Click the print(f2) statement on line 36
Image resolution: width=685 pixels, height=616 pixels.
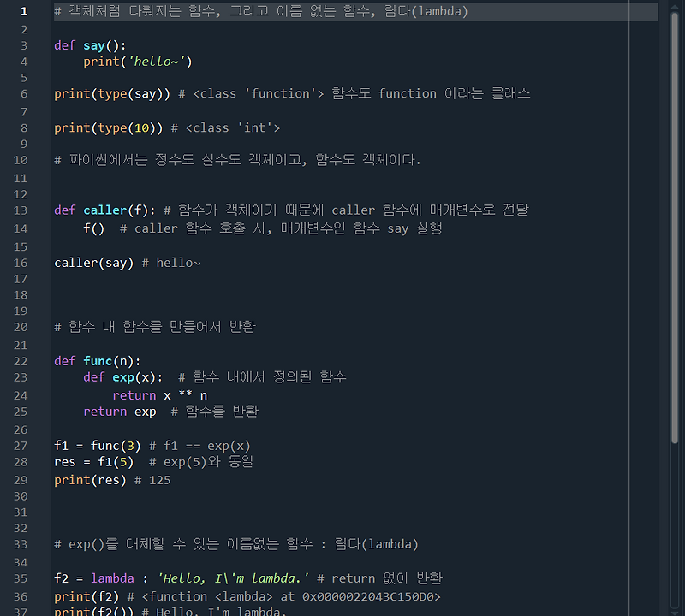86,597
